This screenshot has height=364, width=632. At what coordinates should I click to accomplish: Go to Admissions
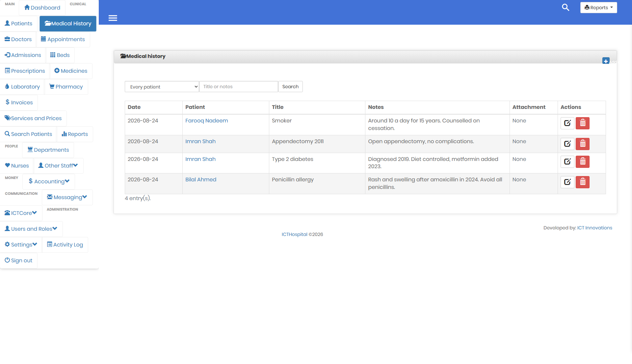[x=23, y=55]
